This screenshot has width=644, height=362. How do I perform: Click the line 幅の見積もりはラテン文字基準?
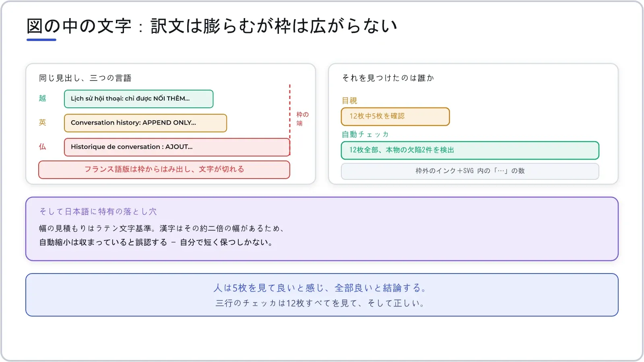162,228
